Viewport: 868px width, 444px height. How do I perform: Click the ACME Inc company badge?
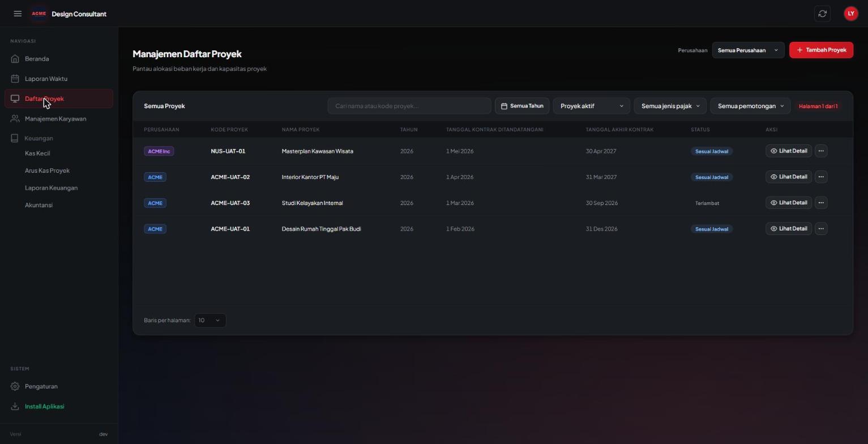(159, 151)
